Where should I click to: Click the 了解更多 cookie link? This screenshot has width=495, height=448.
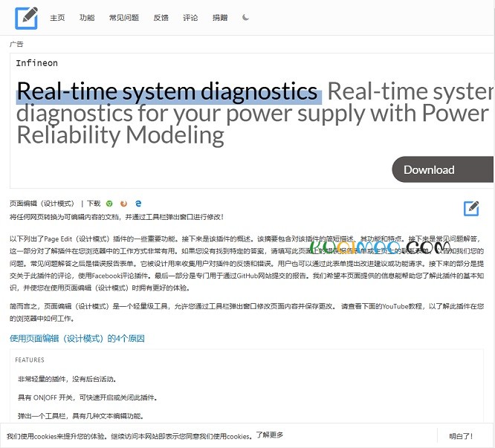[269, 435]
